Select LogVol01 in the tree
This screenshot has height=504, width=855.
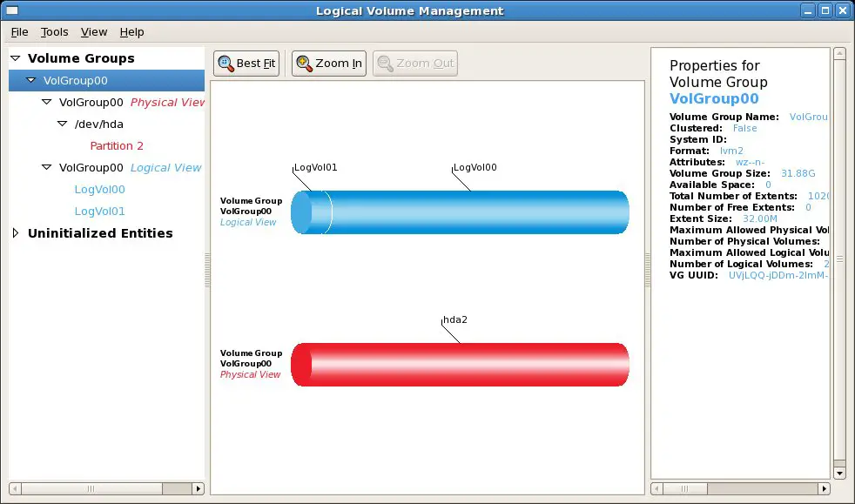[99, 212]
